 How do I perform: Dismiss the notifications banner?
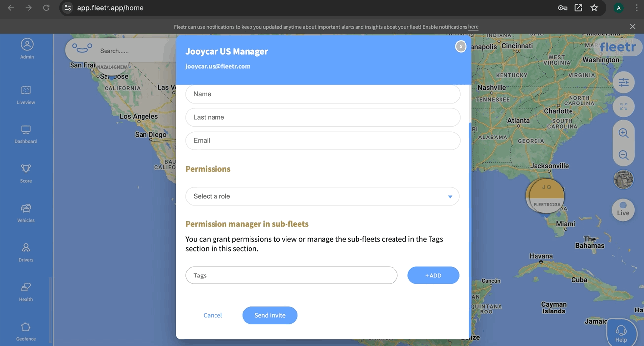(633, 26)
